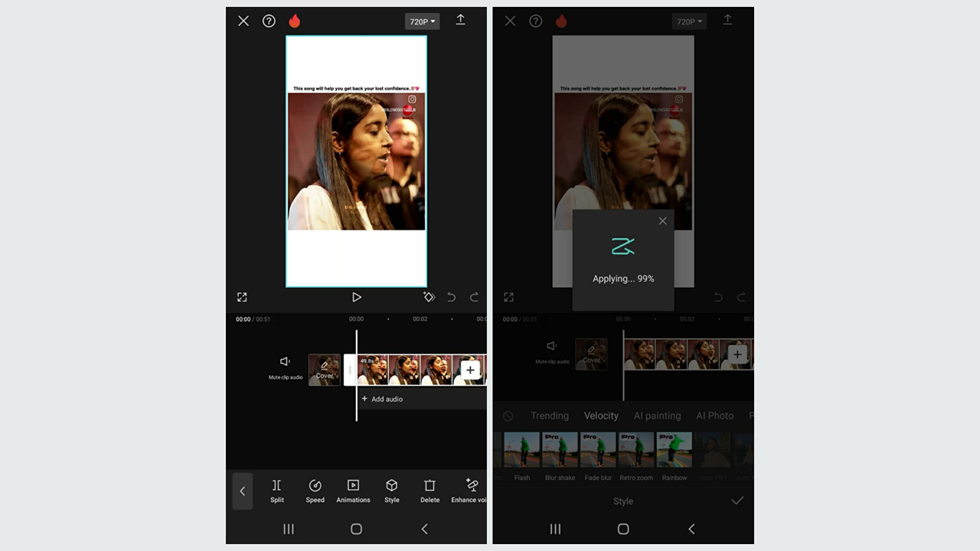Tap the export icon at top right
Screen dimensions: 980x551
tap(460, 21)
